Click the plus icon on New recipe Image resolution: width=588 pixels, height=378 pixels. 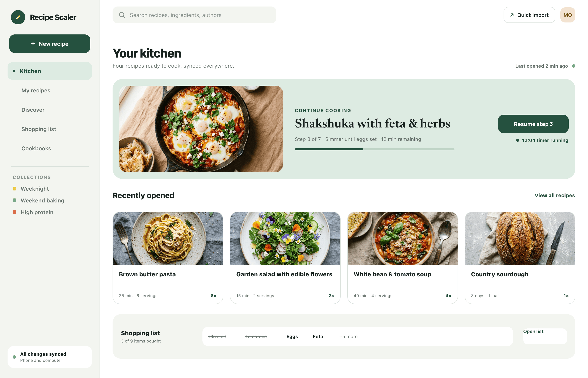[x=33, y=44]
